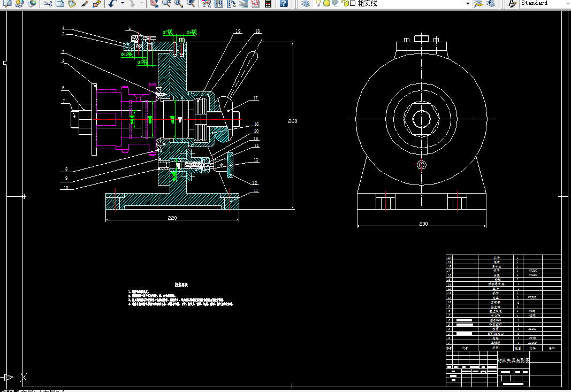Click the 220 dimension text in drawing
The image size is (571, 392).
(172, 218)
